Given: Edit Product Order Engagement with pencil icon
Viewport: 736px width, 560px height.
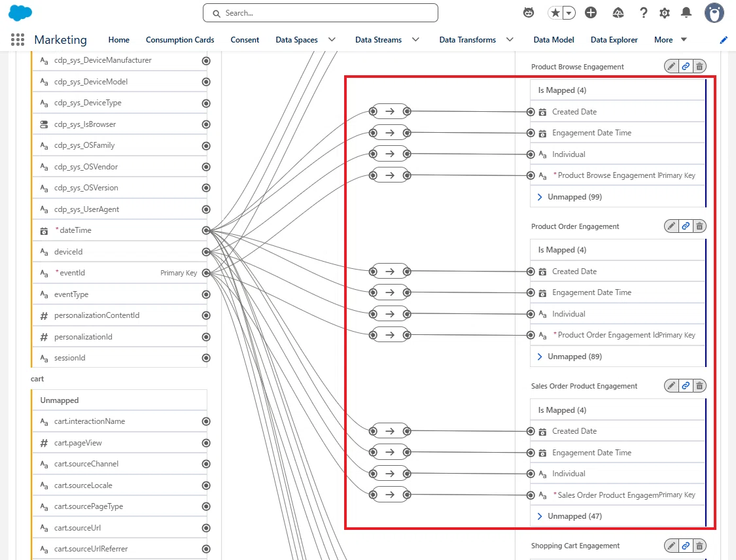Looking at the screenshot, I should (x=672, y=226).
